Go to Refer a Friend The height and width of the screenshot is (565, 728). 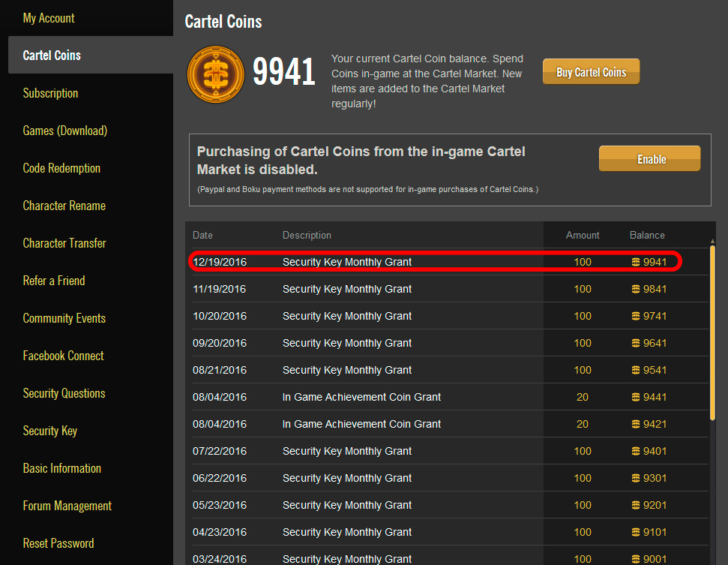54,281
